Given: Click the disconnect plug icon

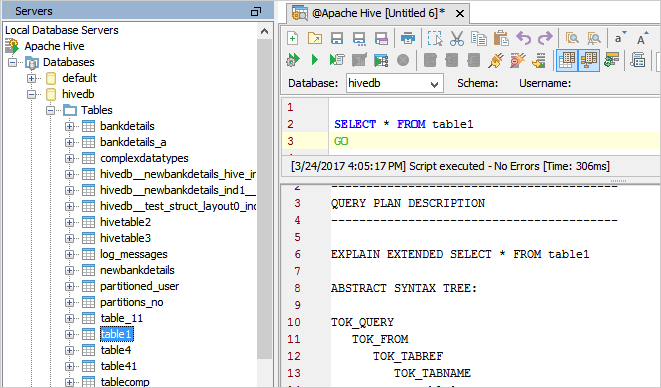Looking at the screenshot, I should [518, 60].
